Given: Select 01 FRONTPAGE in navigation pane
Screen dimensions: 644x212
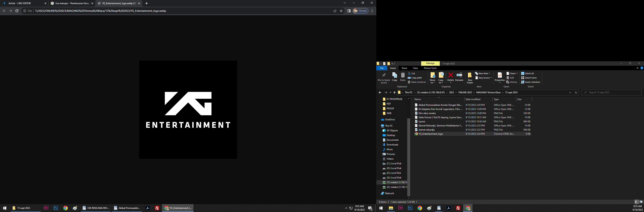Looking at the screenshot, I should (394, 99).
